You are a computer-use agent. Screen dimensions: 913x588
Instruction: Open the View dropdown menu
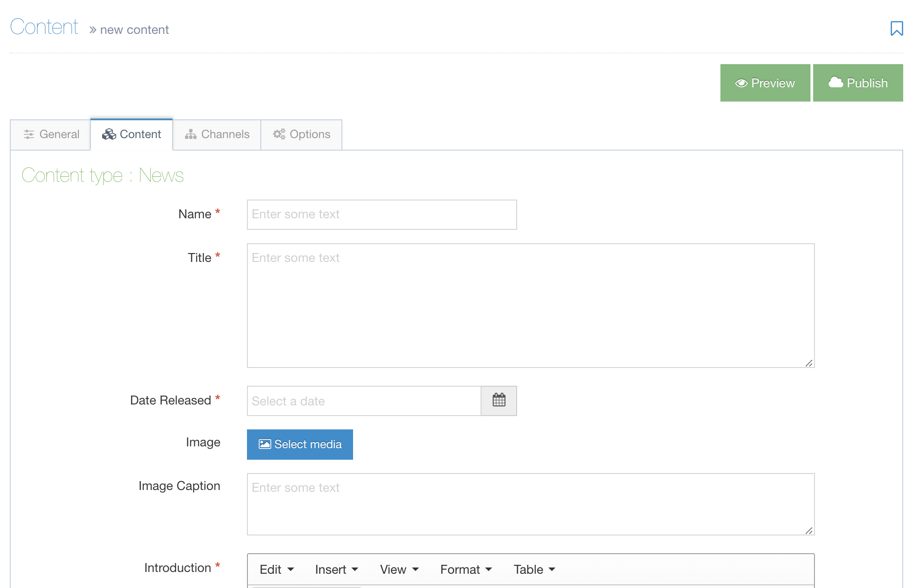[399, 569]
